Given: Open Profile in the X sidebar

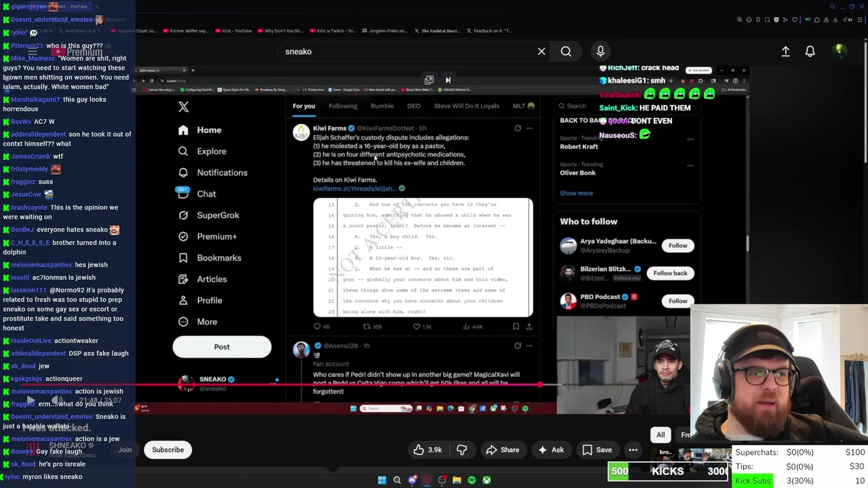Looking at the screenshot, I should tap(200, 300).
